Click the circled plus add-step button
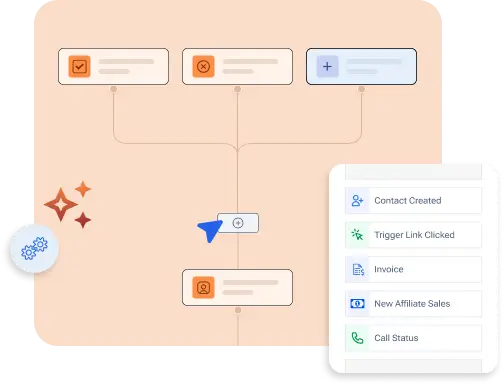Screen dimensions: 504x385 238,223
